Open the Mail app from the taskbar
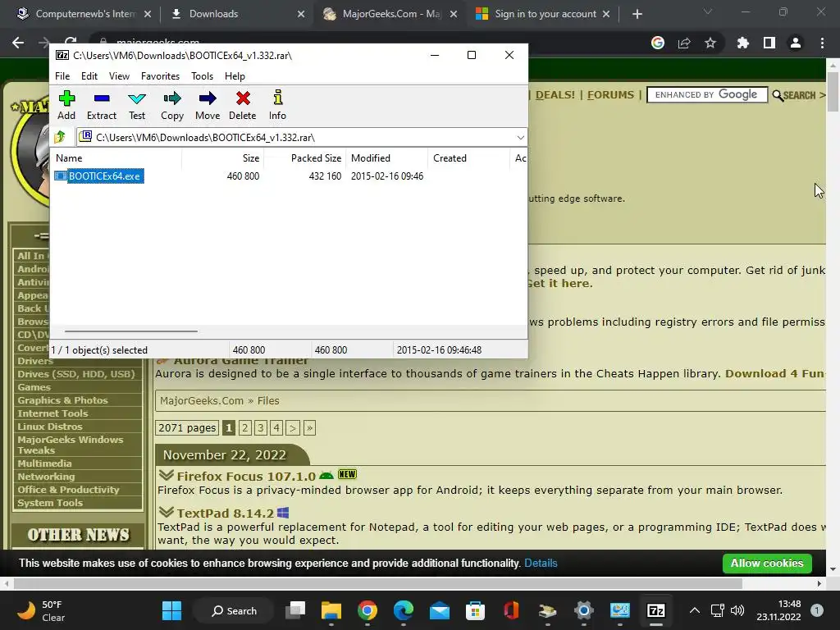The height and width of the screenshot is (630, 840). point(440,610)
